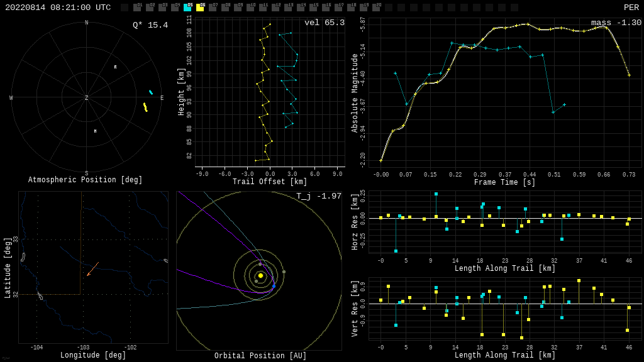The height and width of the screenshot is (362, 644).
Task: Click the mass -1.30 label
Action: pos(616,23)
